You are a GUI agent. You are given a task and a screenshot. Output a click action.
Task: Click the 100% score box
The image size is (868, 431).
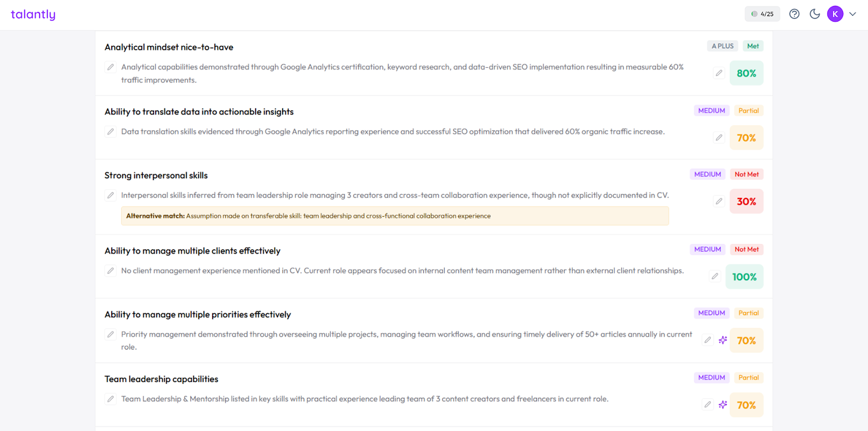pos(744,277)
